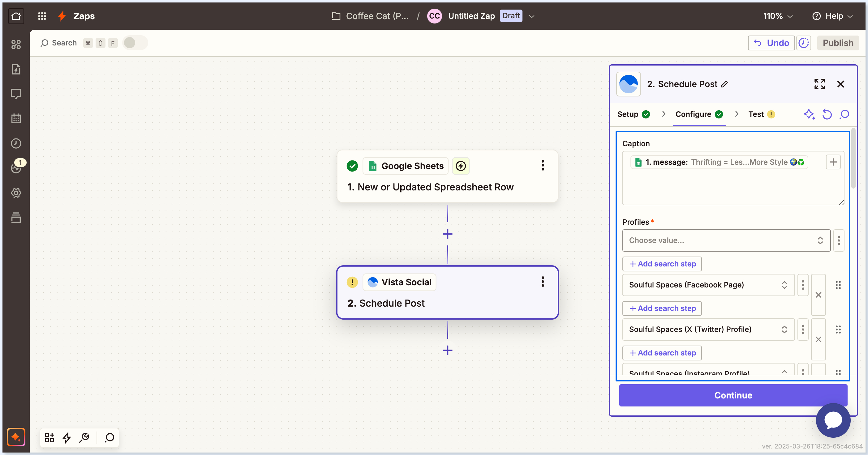Open Google Sheets step three-dot menu
The height and width of the screenshot is (455, 868).
[543, 165]
